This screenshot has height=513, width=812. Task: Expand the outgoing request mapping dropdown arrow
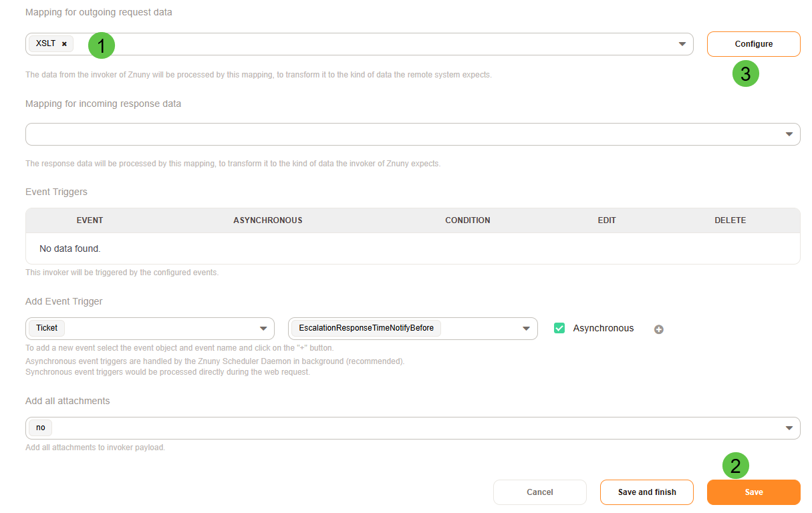pyautogui.click(x=682, y=44)
